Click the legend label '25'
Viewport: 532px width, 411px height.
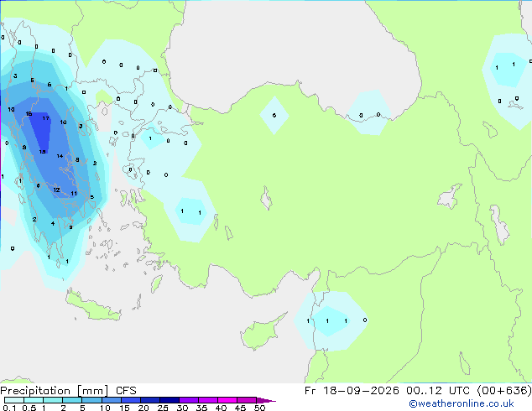click(163, 408)
